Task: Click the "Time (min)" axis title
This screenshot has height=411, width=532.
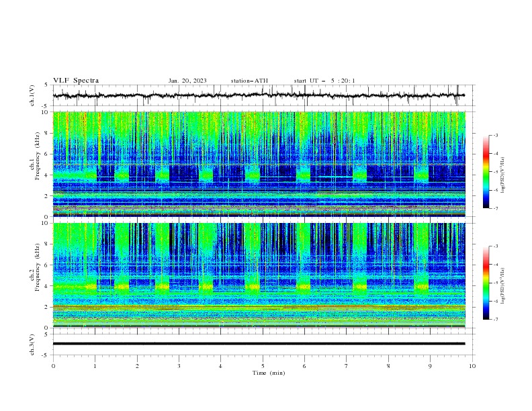Action: click(x=269, y=373)
